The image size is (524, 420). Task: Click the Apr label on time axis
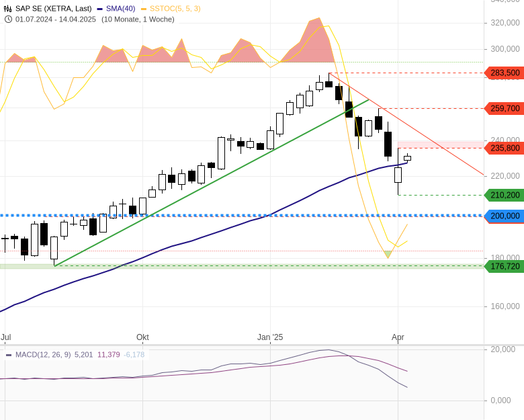point(398,337)
